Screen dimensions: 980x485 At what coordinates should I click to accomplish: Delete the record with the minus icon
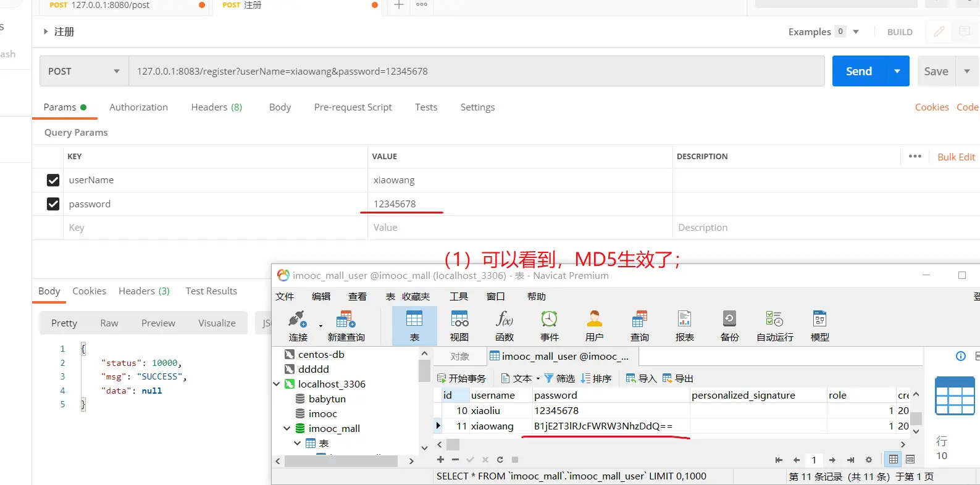pos(455,460)
